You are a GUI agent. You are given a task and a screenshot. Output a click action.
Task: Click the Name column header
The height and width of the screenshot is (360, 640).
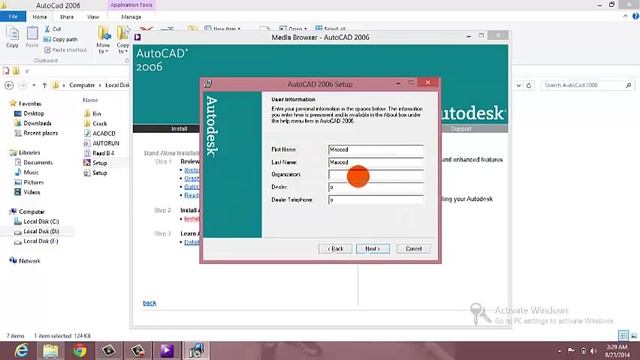point(90,100)
